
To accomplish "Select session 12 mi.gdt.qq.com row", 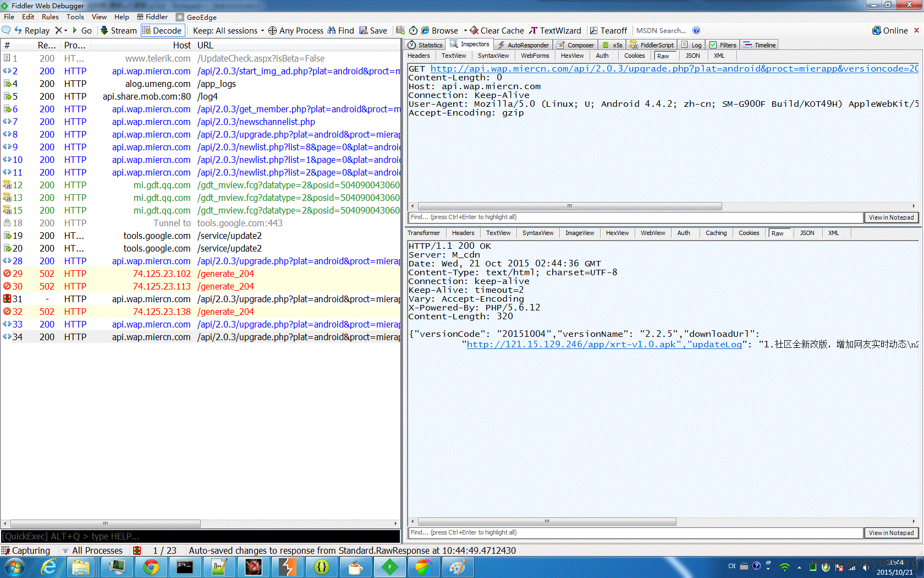I will coord(200,185).
